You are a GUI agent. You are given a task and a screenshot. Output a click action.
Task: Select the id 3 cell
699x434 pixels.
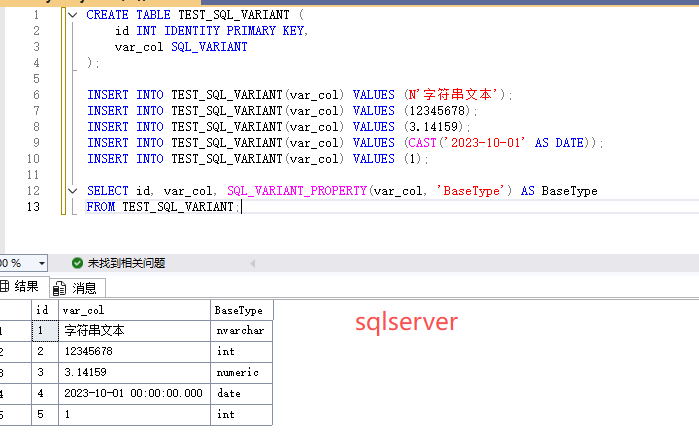pos(45,373)
